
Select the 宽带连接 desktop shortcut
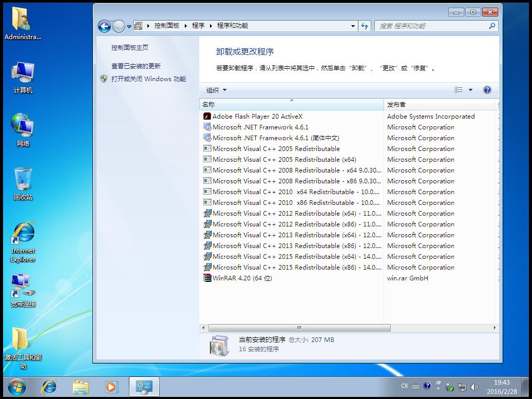[x=23, y=291]
